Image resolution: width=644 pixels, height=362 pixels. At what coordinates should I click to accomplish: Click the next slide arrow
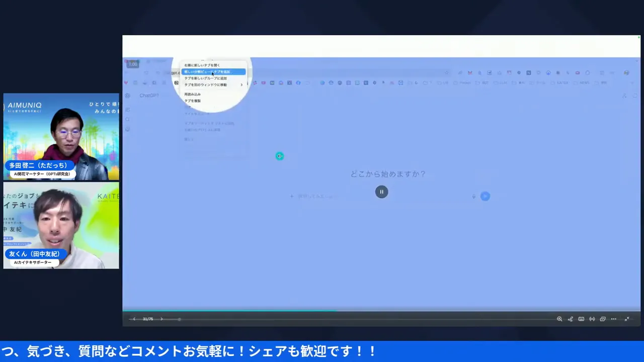click(161, 318)
